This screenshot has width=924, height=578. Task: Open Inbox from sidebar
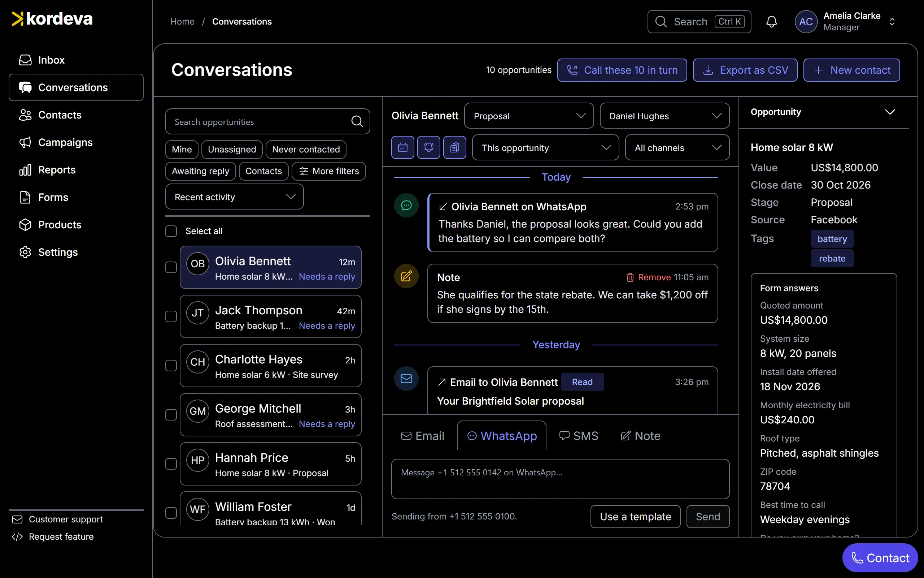(x=76, y=60)
